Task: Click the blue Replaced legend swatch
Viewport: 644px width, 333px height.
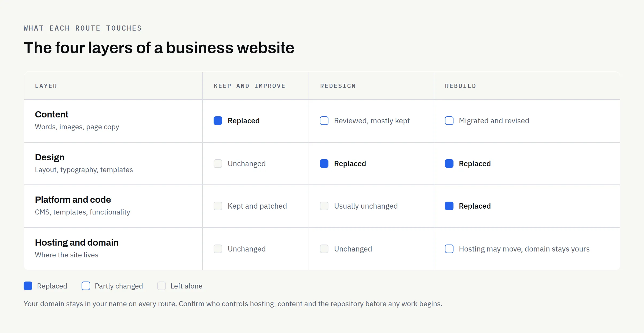Action: [28, 286]
